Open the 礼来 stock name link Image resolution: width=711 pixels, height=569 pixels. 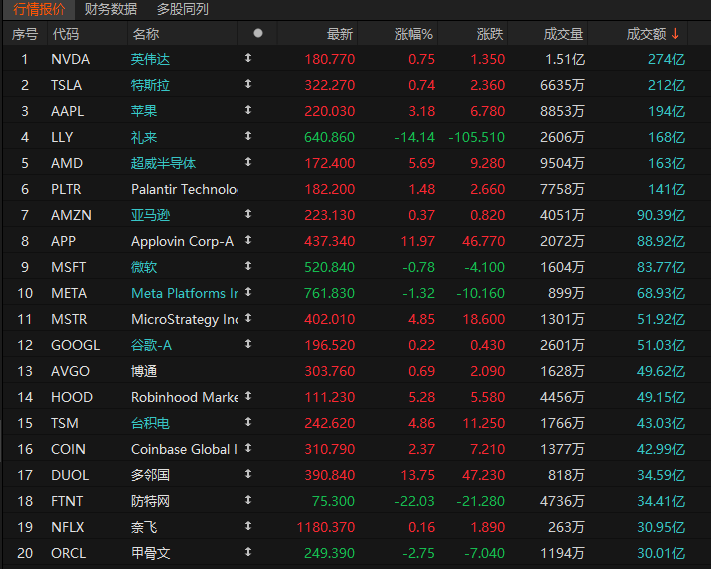(x=144, y=137)
